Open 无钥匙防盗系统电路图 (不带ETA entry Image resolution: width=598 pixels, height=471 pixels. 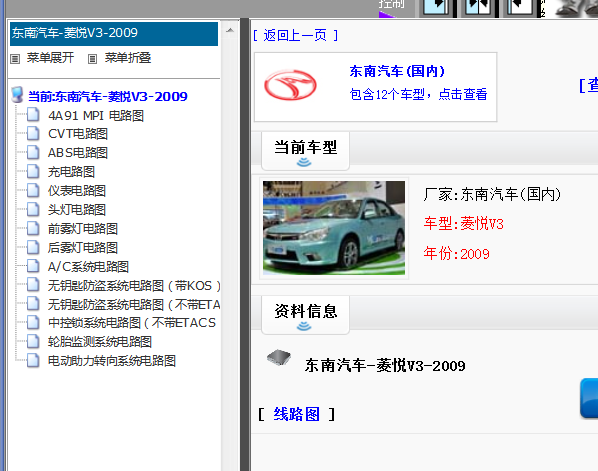133,304
